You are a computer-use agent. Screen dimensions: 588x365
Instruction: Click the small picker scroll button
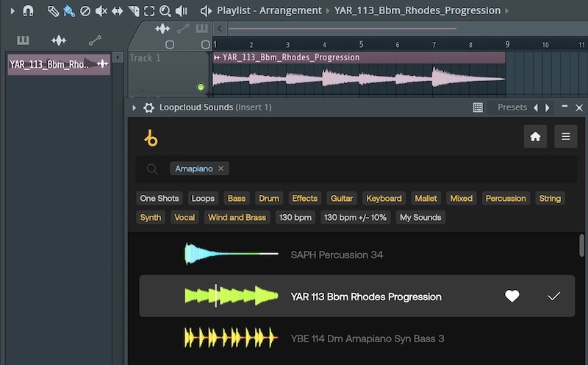pyautogui.click(x=118, y=57)
